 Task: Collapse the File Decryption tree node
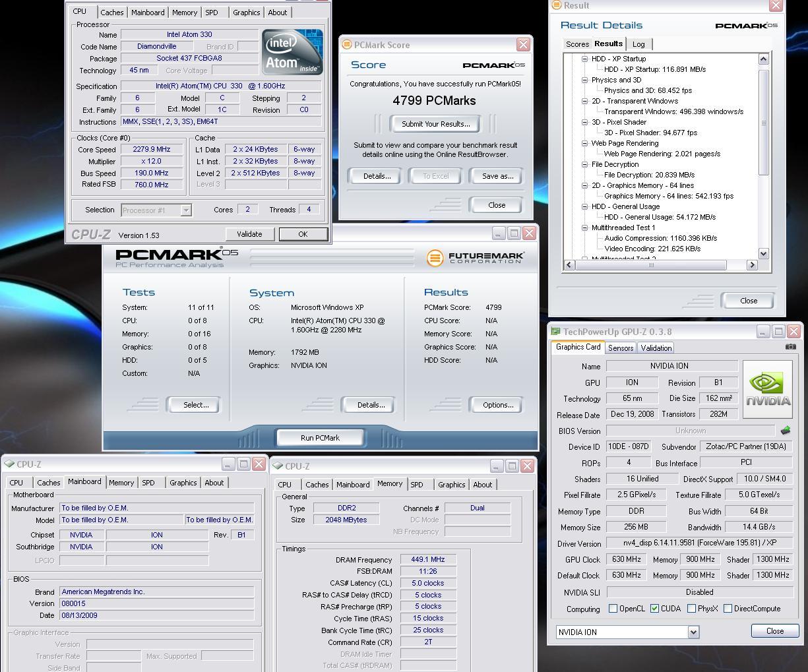pyautogui.click(x=584, y=164)
